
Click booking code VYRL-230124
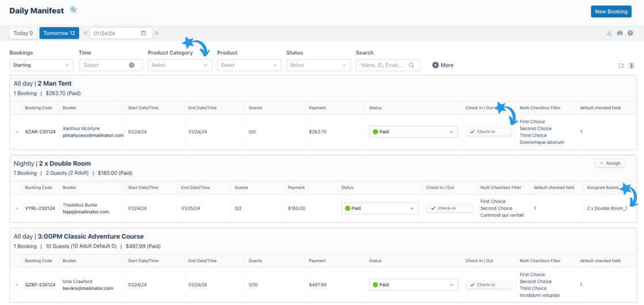40,208
